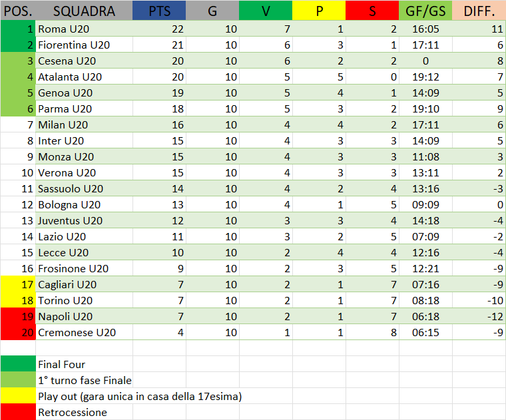The image size is (506, 420).
Task: Click the Cremonese U20 cell
Action: tap(84, 333)
